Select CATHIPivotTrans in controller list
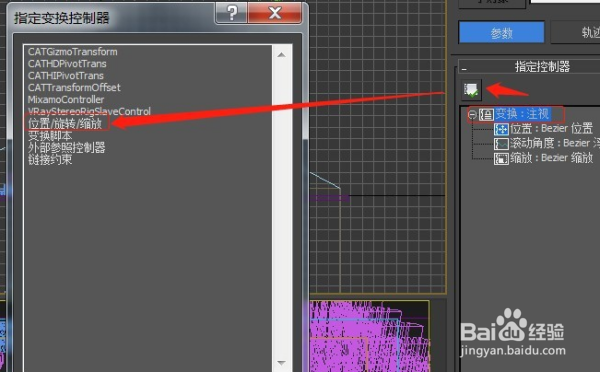This screenshot has width=600, height=372. [x=66, y=75]
